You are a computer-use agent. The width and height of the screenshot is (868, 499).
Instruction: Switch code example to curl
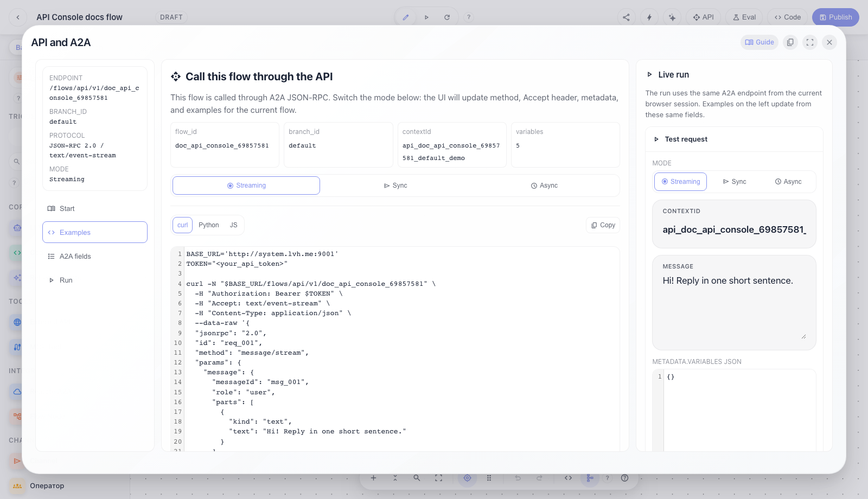click(x=182, y=225)
